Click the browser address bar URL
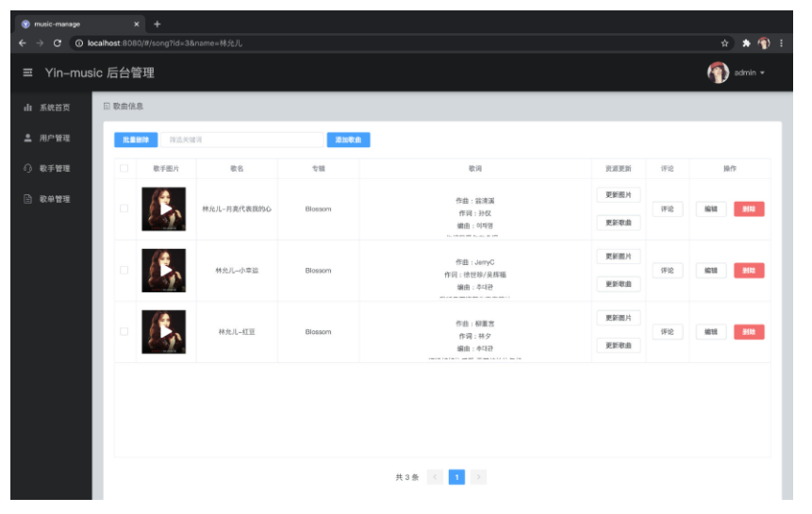Viewport: 812px width, 514px height. click(x=165, y=43)
